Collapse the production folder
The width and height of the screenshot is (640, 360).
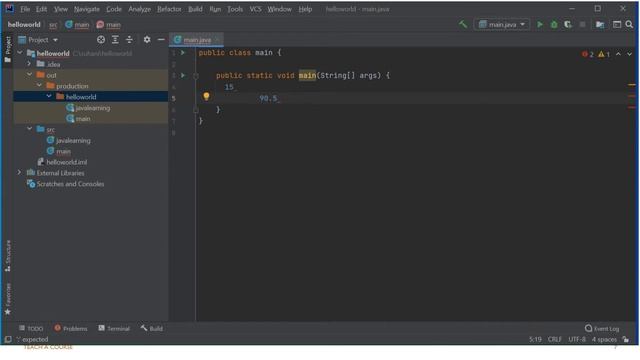point(39,86)
